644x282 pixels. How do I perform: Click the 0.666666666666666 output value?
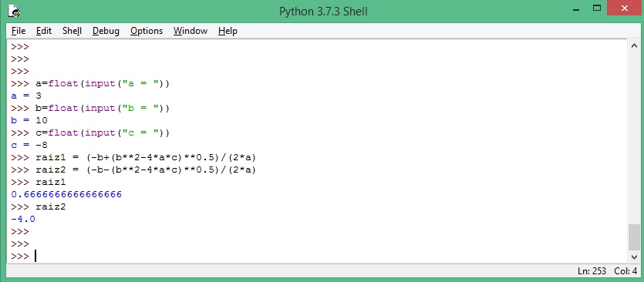click(x=66, y=194)
